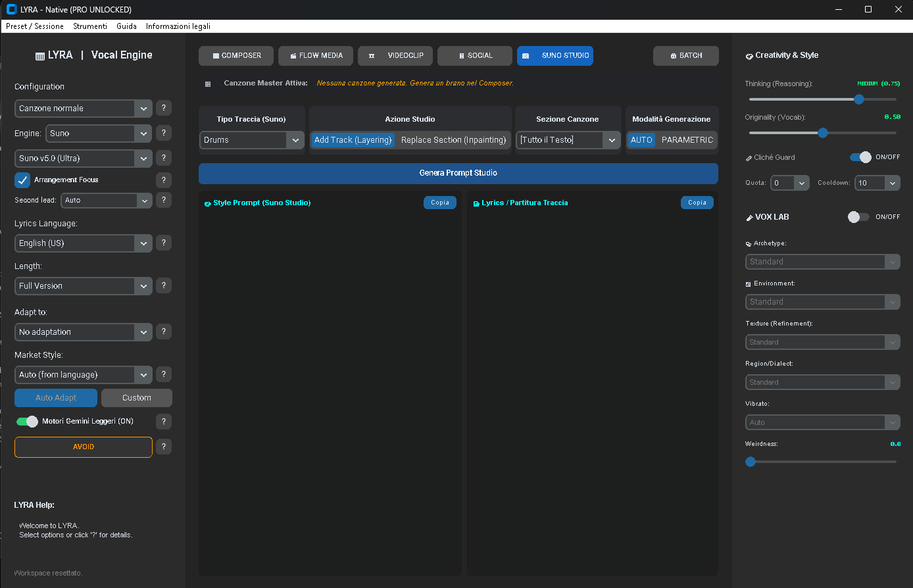Switch to the COMPOSER tab

coord(235,56)
